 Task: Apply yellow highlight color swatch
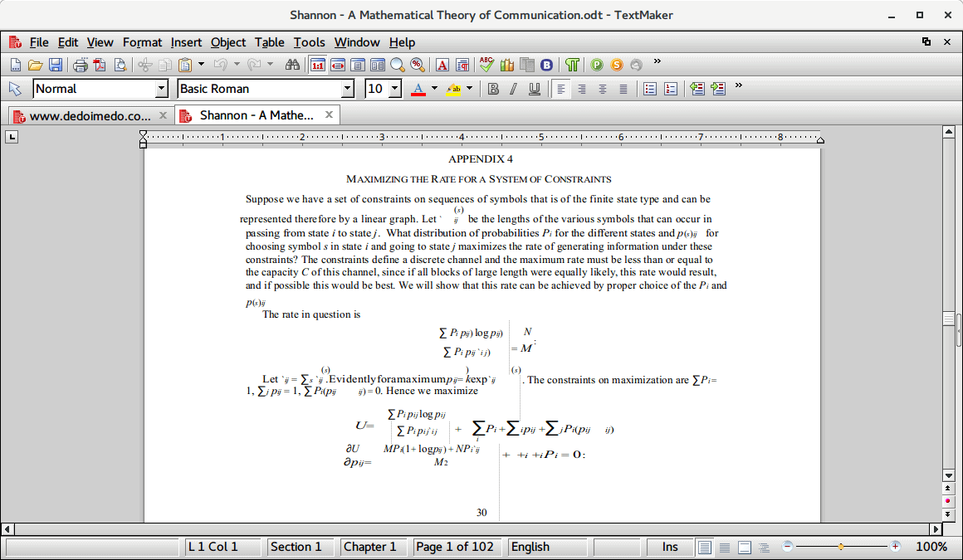[x=454, y=89]
